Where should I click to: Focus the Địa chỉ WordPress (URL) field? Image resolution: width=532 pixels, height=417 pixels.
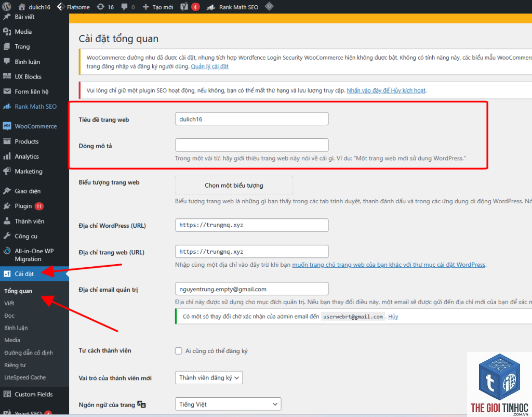coord(252,225)
